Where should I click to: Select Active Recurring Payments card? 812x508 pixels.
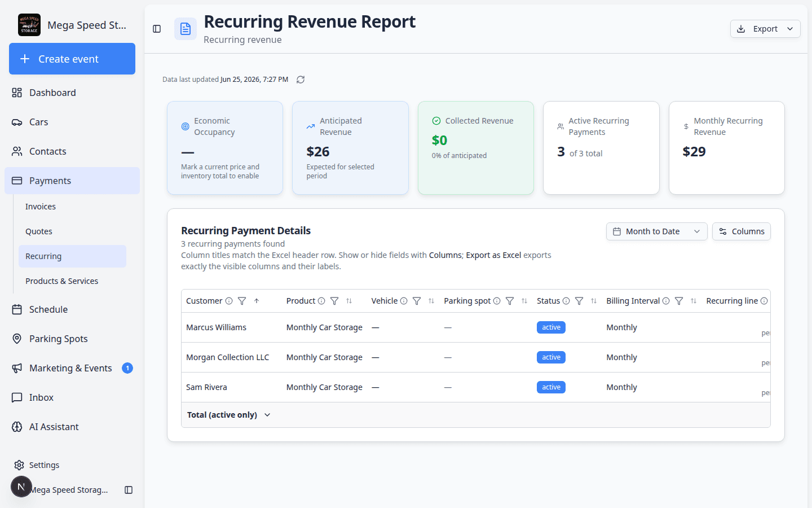pyautogui.click(x=601, y=148)
